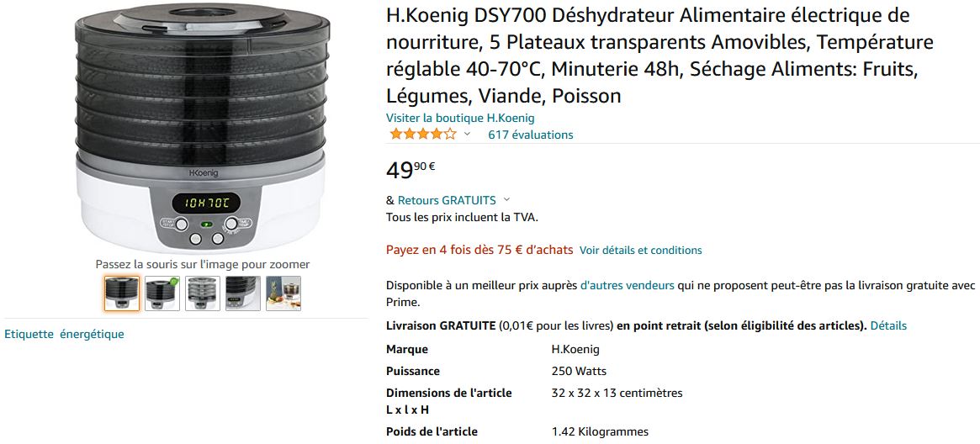Select the first product thumbnail with orange border
The image size is (980, 444).
[122, 293]
